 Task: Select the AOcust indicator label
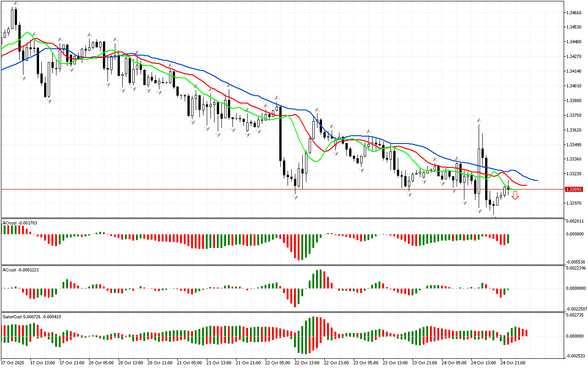pyautogui.click(x=20, y=223)
